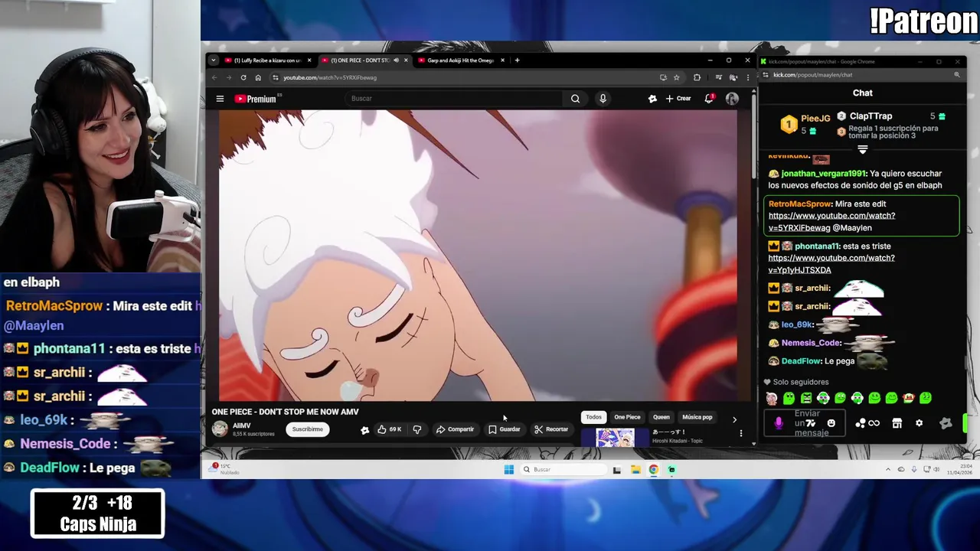The width and height of the screenshot is (980, 551).
Task: Switch to the Garp and Aokiji tab
Action: click(459, 60)
